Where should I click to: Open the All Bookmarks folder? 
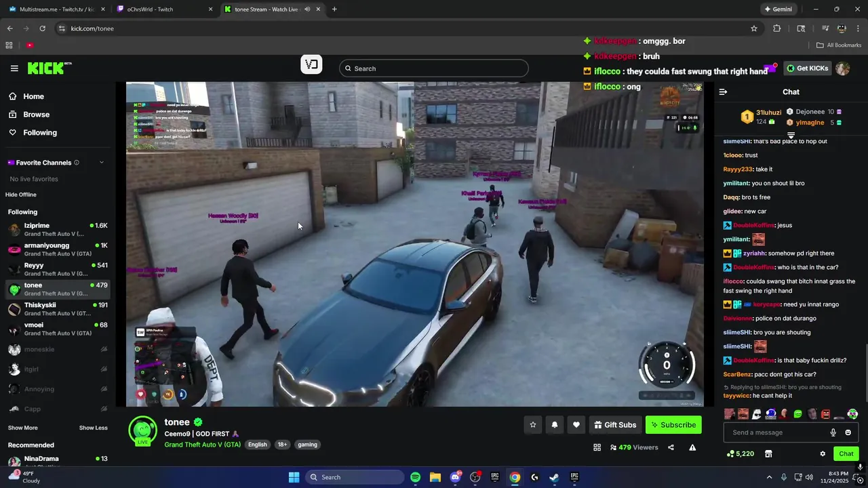pos(839,45)
